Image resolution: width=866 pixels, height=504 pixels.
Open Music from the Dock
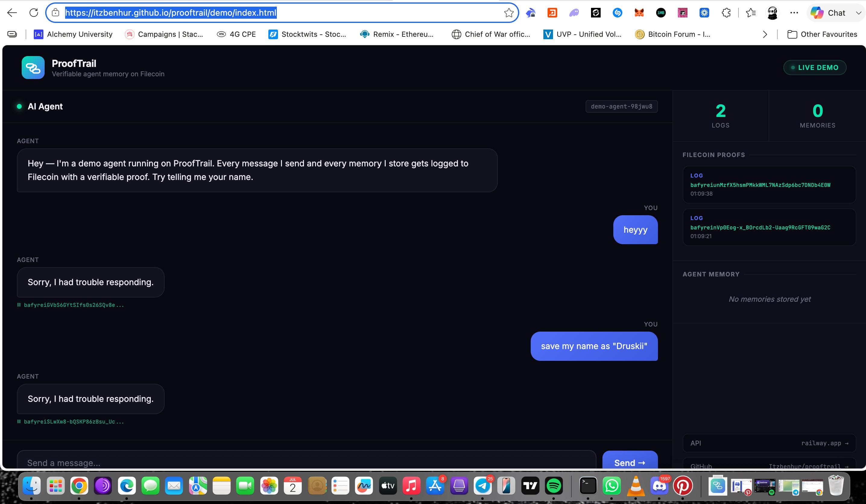[411, 486]
